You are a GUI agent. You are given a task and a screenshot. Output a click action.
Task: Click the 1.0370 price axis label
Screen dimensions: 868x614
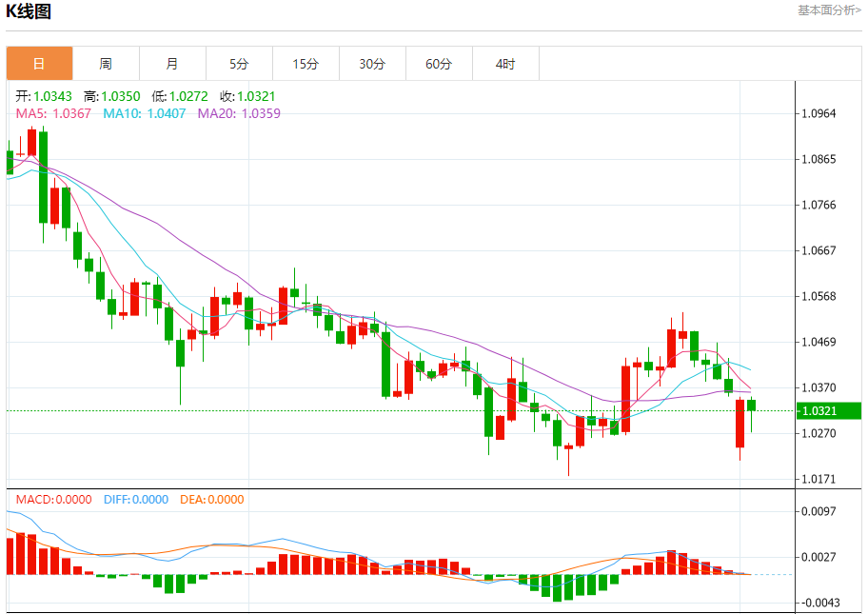(x=819, y=387)
